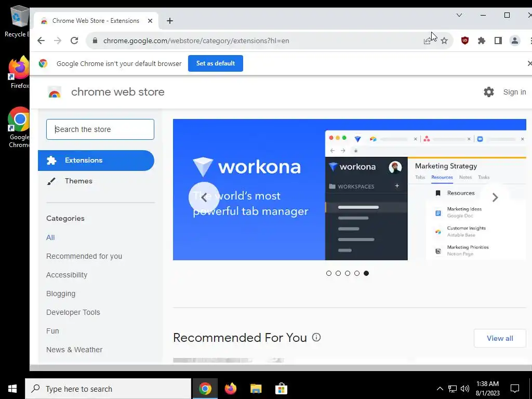Choose News & Weather category

click(74, 350)
